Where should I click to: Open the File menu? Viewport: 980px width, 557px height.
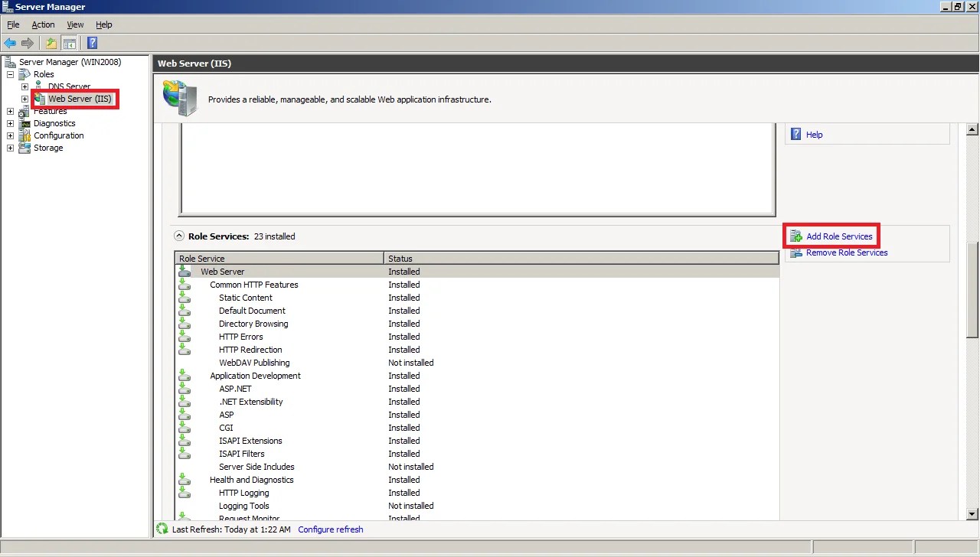click(x=13, y=24)
